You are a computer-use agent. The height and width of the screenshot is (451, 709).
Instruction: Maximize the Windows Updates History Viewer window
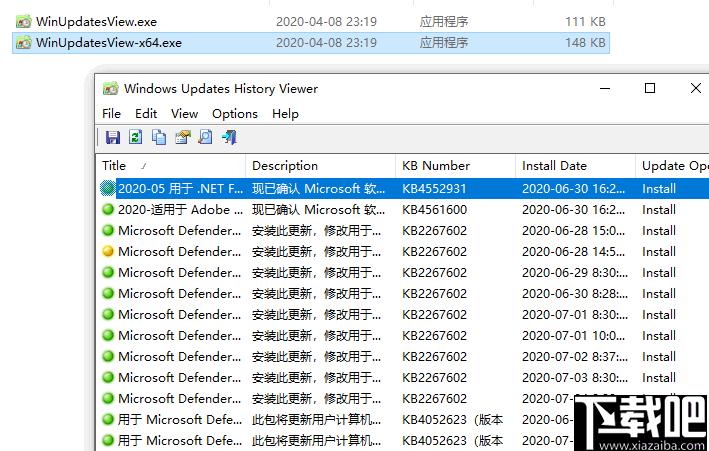650,88
